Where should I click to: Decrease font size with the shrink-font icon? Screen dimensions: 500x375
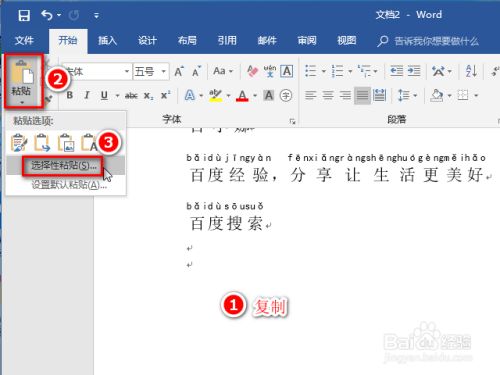tap(196, 71)
